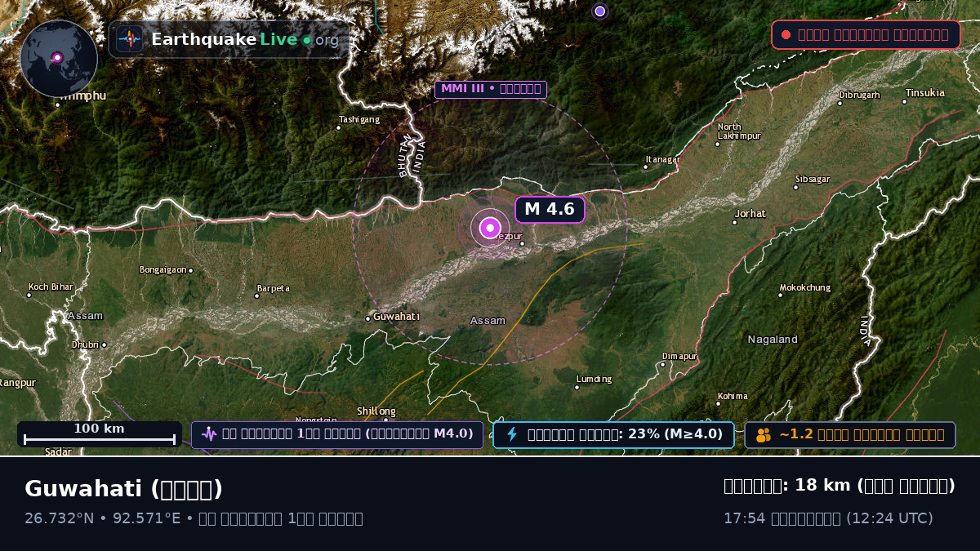
Task: Click the 18 km depth readout
Action: tap(840, 486)
